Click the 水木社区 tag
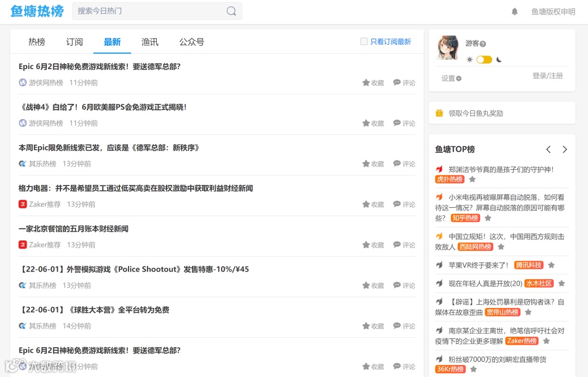 tap(539, 283)
